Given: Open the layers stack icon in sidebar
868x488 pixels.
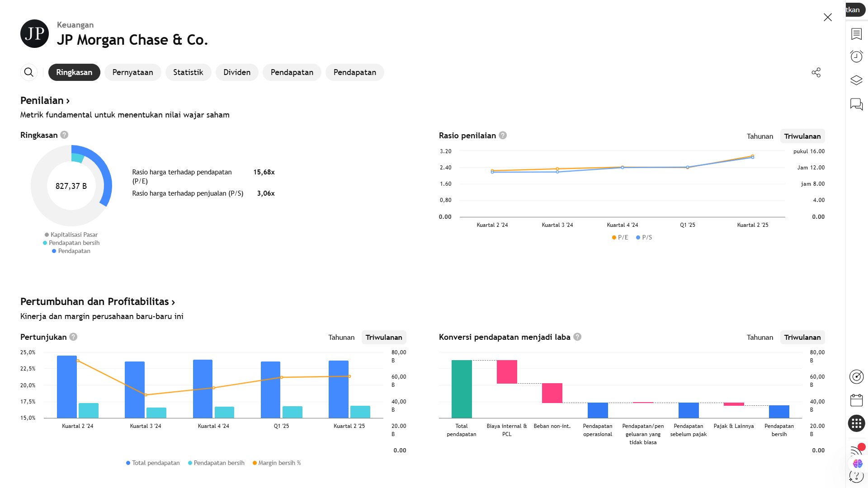Looking at the screenshot, I should click(856, 80).
